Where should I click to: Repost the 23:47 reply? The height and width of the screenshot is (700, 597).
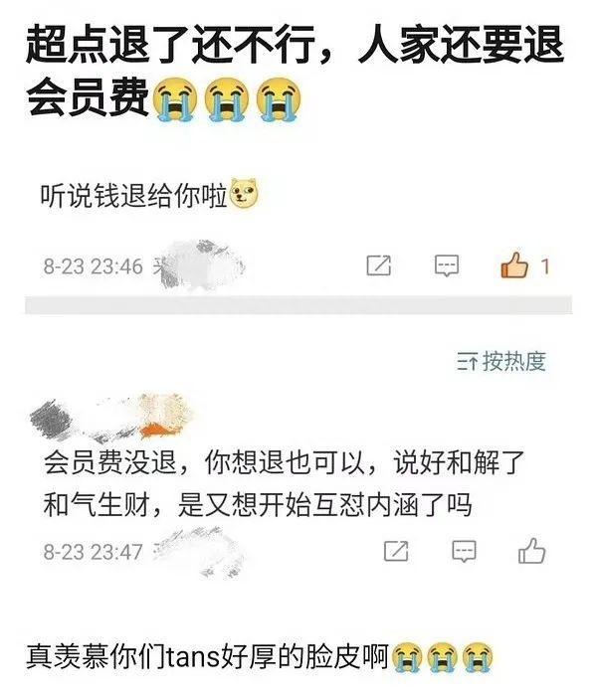(x=396, y=551)
